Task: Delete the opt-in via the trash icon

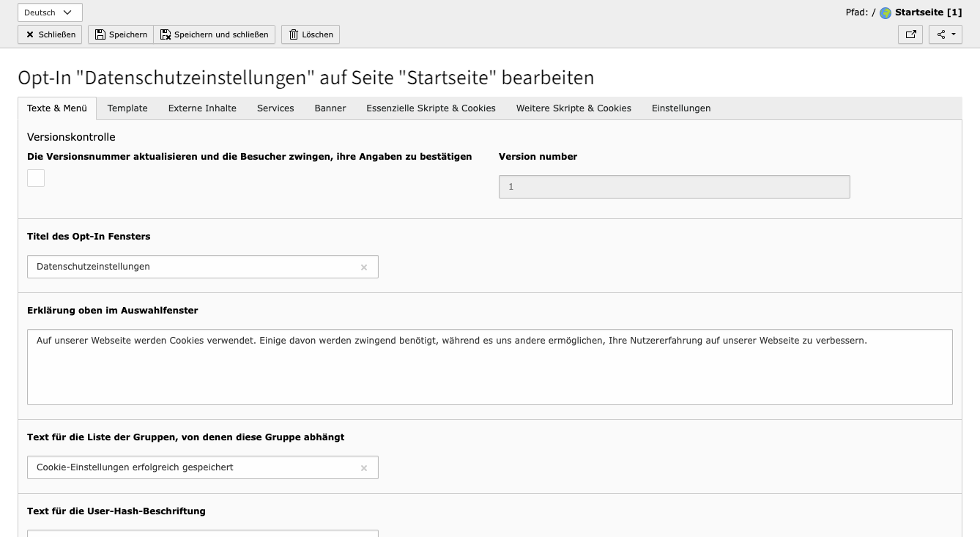Action: click(x=292, y=34)
